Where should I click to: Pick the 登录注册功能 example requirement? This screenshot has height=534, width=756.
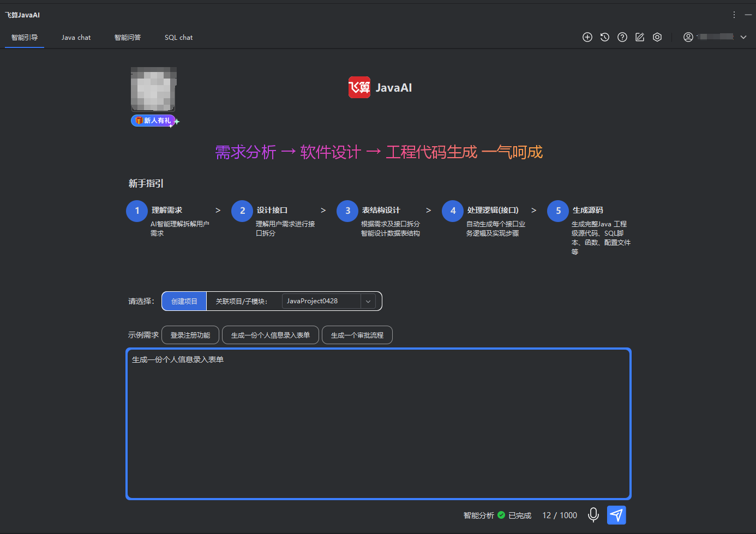point(190,335)
